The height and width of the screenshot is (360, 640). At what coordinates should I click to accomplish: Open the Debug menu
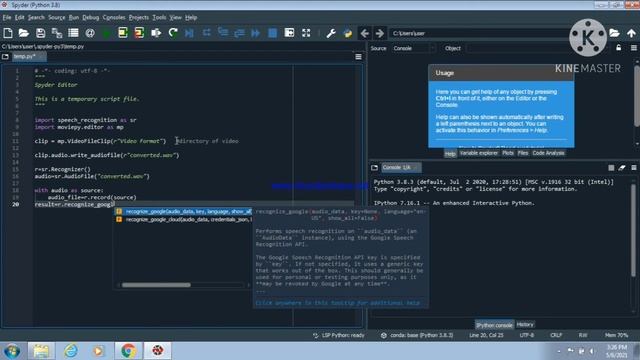pyautogui.click(x=91, y=18)
